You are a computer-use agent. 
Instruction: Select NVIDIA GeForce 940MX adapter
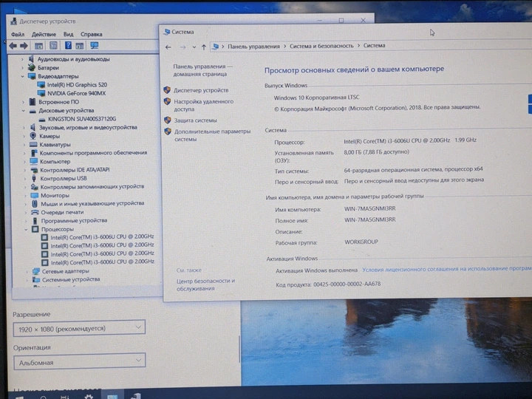pyautogui.click(x=76, y=93)
